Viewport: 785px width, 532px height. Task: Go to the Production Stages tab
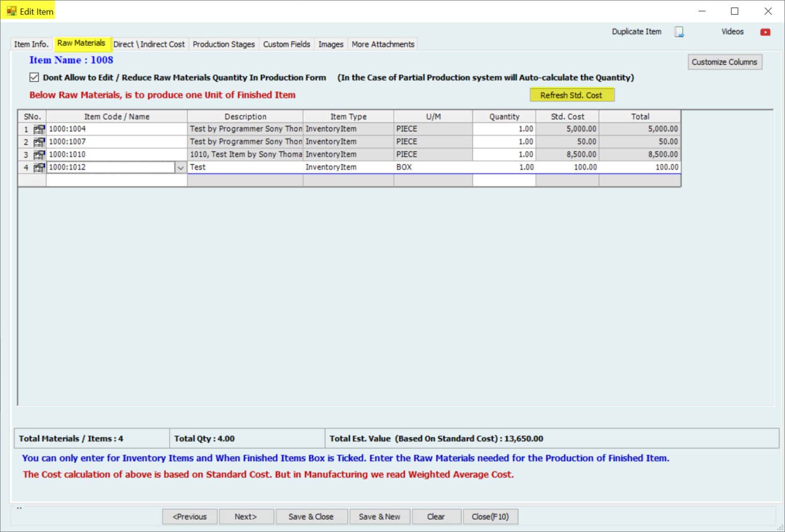coord(223,44)
